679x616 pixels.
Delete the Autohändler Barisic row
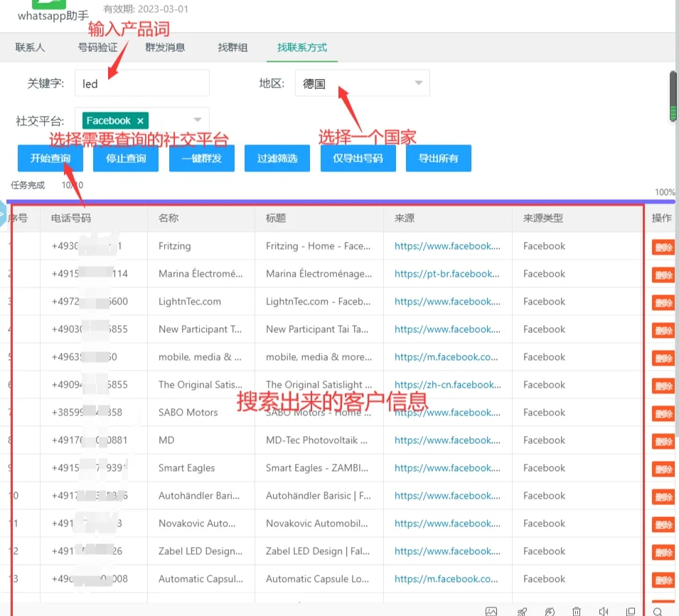click(663, 497)
